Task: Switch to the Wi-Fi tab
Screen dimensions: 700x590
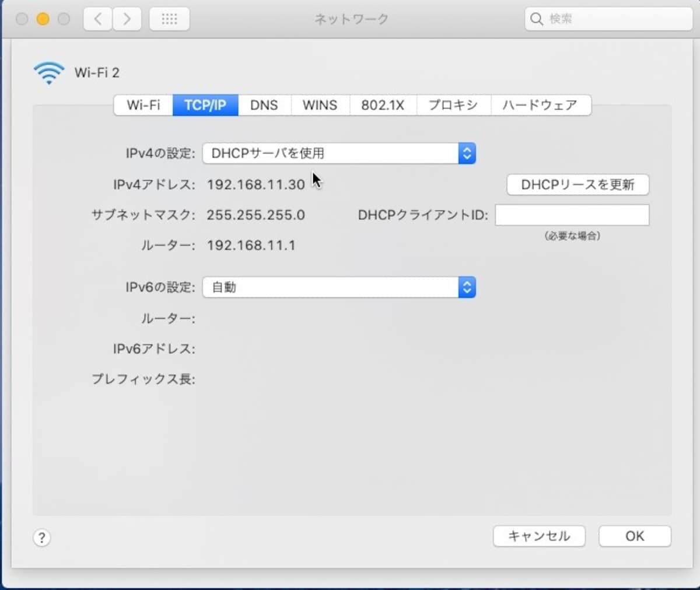Action: pyautogui.click(x=143, y=105)
